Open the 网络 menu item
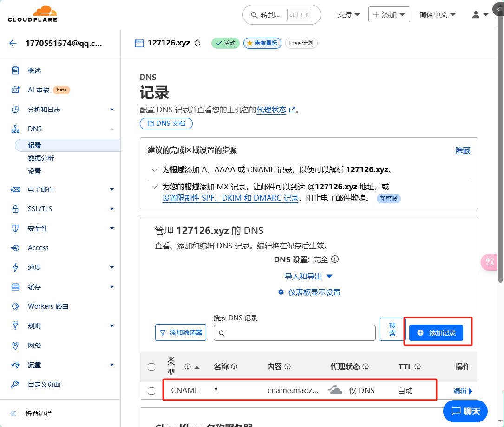 (x=34, y=345)
